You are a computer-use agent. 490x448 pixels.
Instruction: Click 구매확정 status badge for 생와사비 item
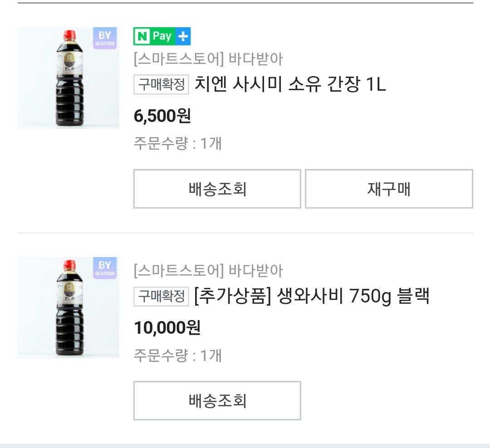(x=161, y=297)
